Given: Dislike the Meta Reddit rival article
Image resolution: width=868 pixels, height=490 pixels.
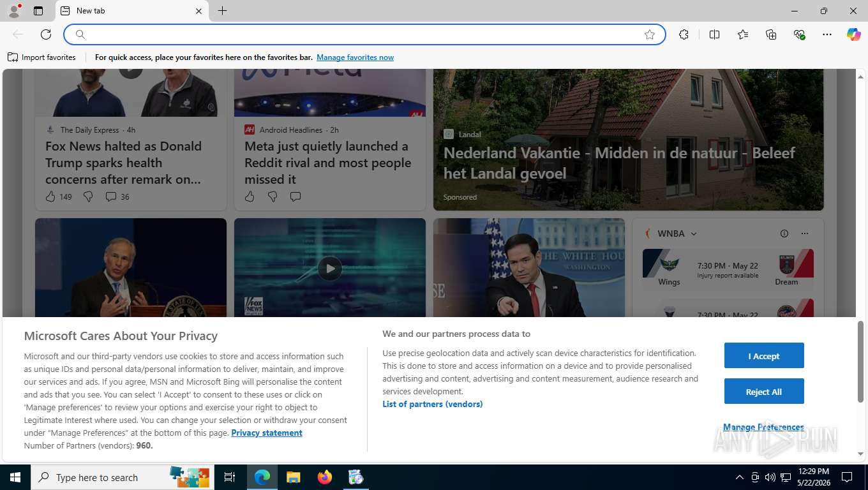Looking at the screenshot, I should 273,197.
